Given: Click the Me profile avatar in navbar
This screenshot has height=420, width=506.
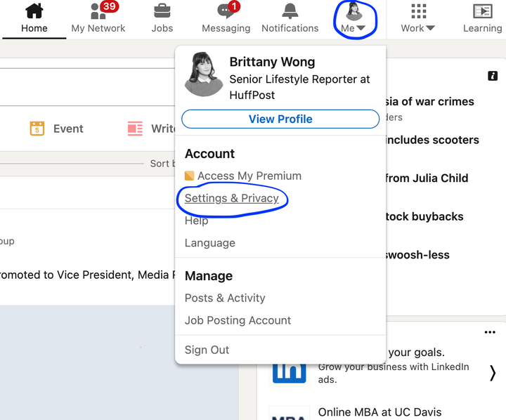Looking at the screenshot, I should [x=354, y=11].
